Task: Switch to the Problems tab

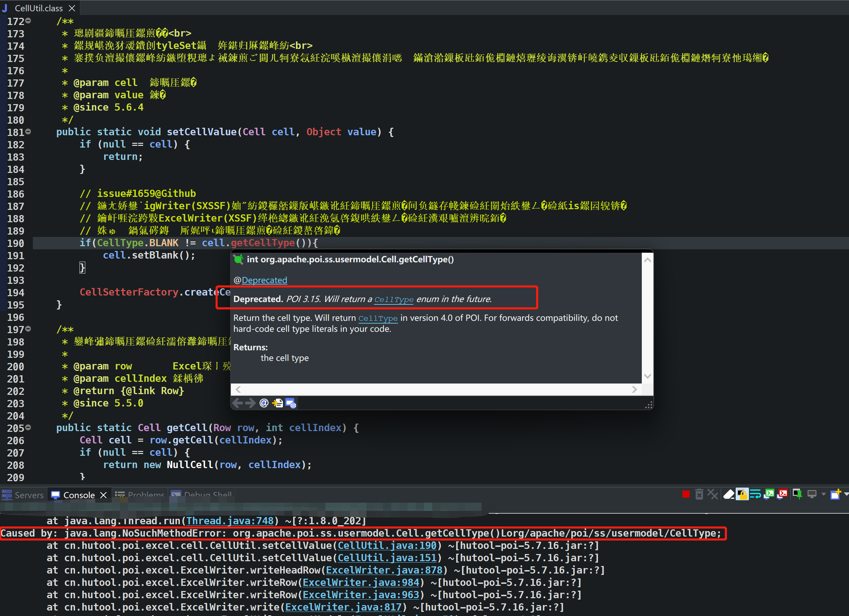Action: 146,495
